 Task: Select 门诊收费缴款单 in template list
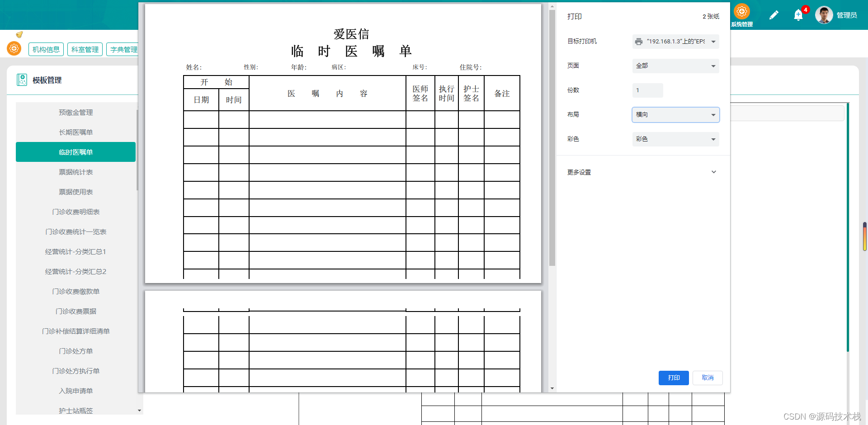click(75, 292)
